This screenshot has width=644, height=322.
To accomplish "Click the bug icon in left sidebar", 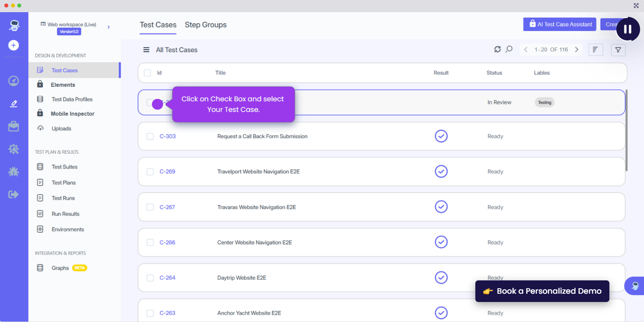I will [x=14, y=172].
